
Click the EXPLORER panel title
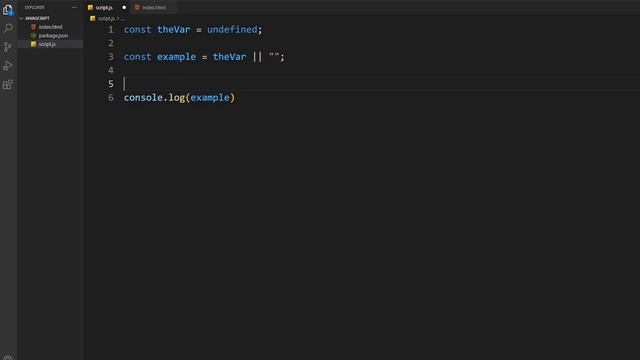coord(35,7)
